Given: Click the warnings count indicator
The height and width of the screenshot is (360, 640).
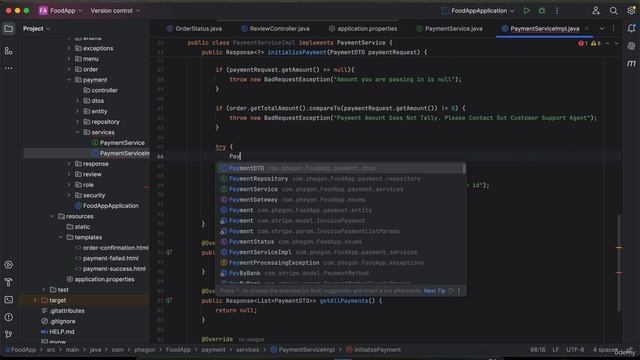Looking at the screenshot, I should [x=596, y=43].
